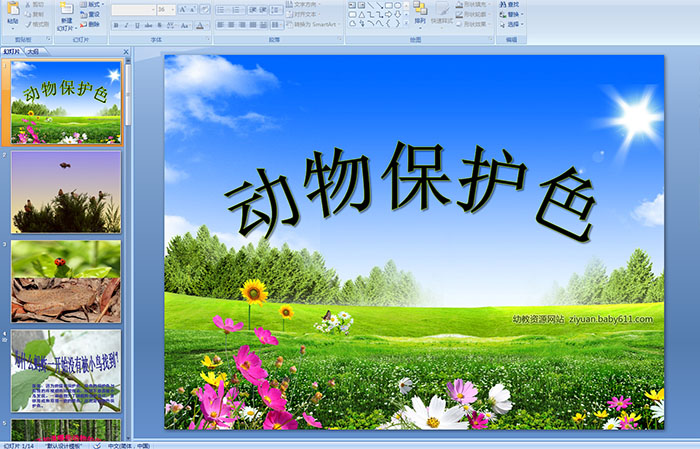Click the Reset (重设) slide button
Viewport: 700px width, 449px height.
pos(90,14)
